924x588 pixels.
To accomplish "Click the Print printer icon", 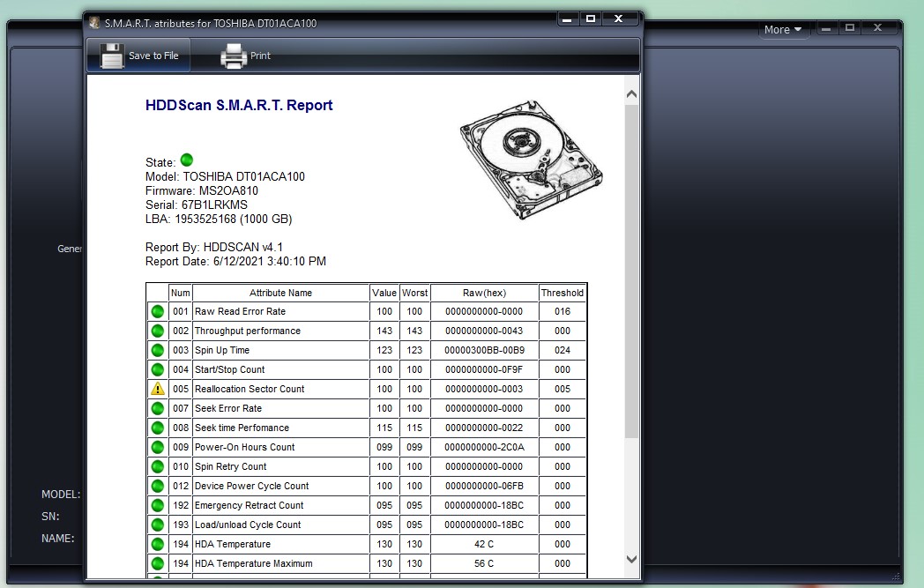I will coord(234,56).
